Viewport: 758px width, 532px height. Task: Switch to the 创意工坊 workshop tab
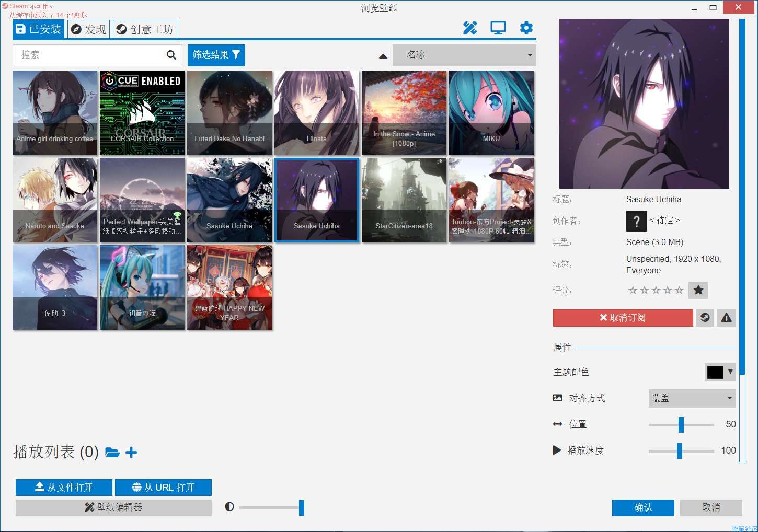point(145,29)
